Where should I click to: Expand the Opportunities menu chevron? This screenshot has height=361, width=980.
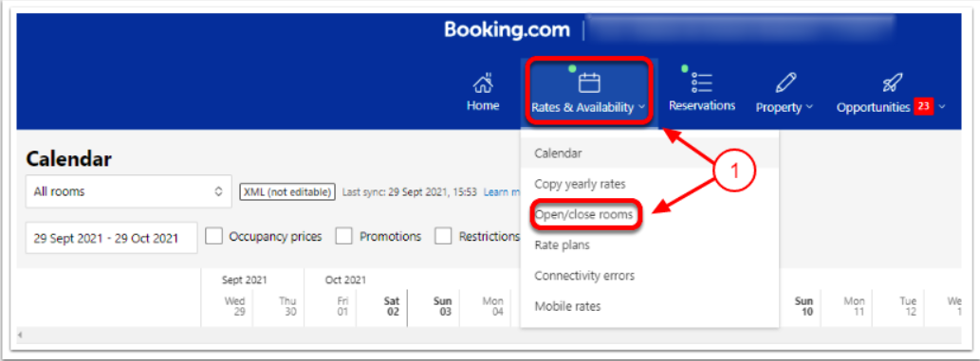[x=942, y=107]
